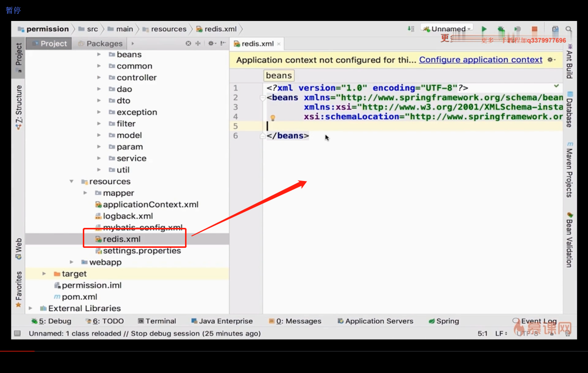Fold the beans tag at line 2 gutter
The width and height of the screenshot is (588, 373).
[262, 98]
